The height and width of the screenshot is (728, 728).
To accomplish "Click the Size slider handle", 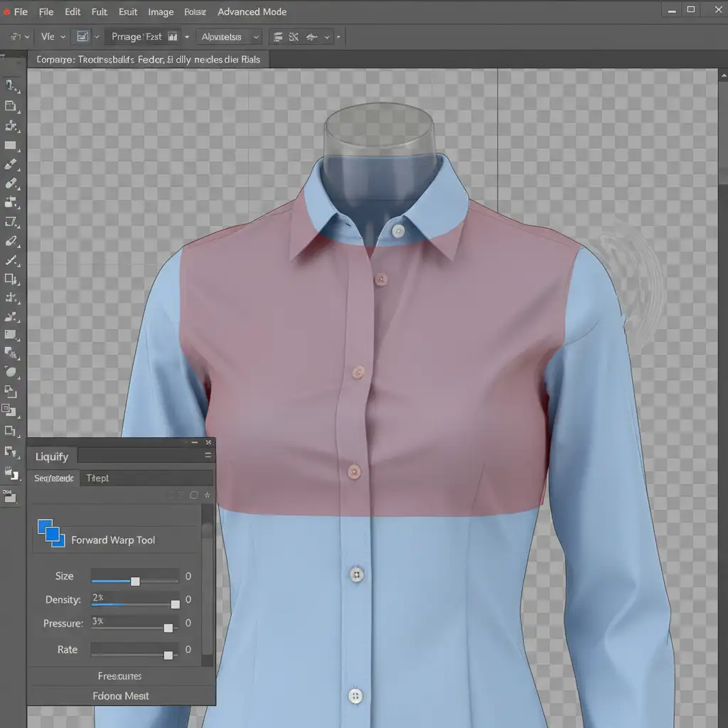I will [135, 581].
